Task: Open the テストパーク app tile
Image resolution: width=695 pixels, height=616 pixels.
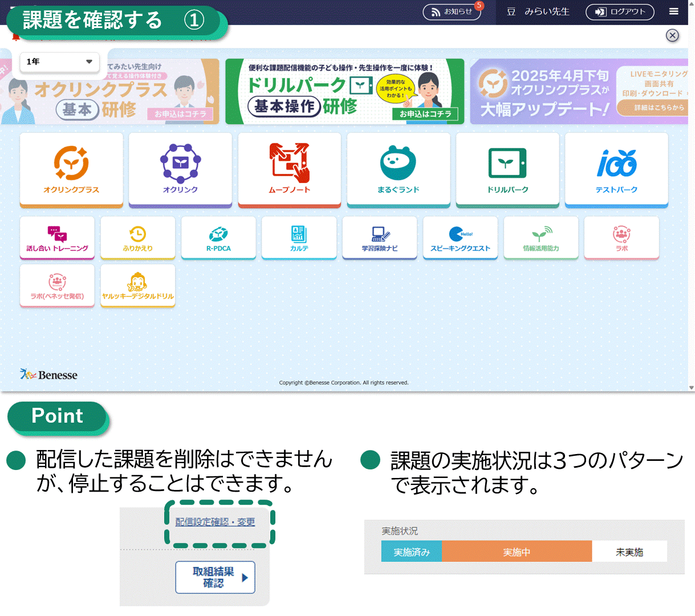Action: [x=616, y=170]
